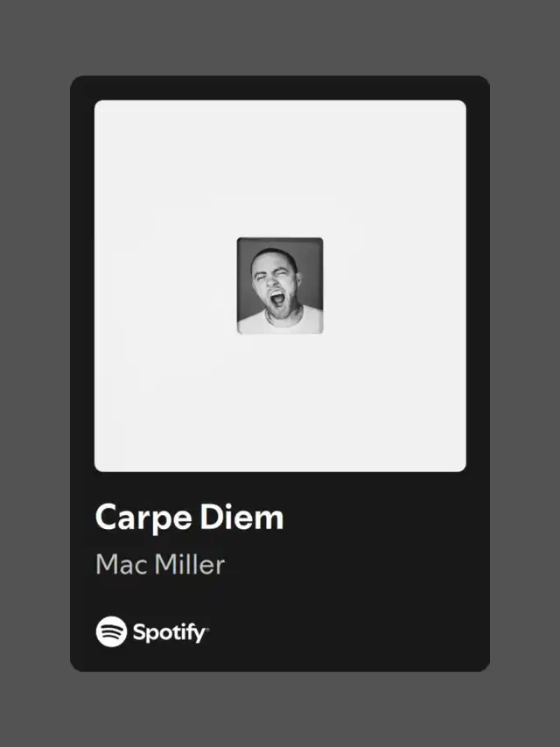This screenshot has height=747, width=560.
Task: Select the Carpe Diem song title
Action: (190, 518)
